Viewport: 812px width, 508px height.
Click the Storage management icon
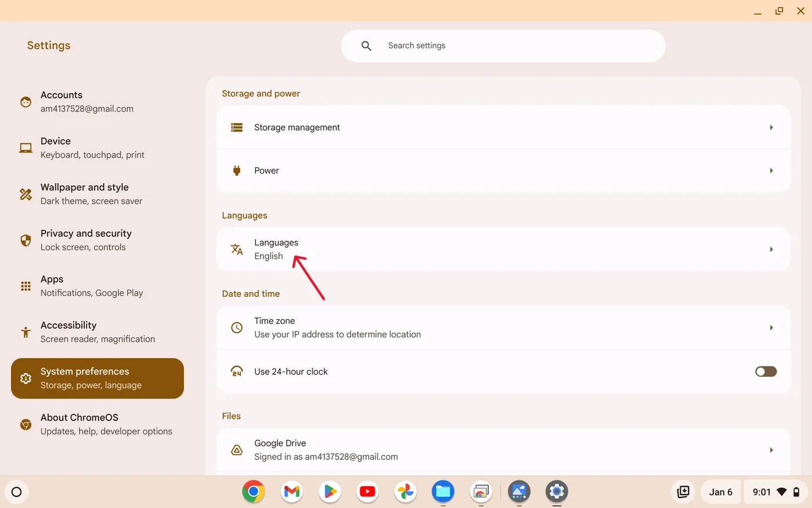tap(237, 127)
